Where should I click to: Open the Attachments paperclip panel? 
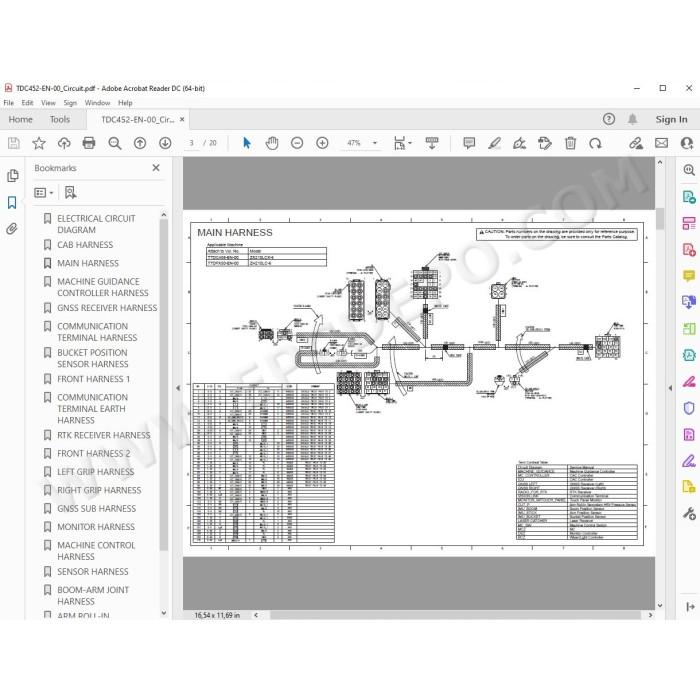click(12, 229)
